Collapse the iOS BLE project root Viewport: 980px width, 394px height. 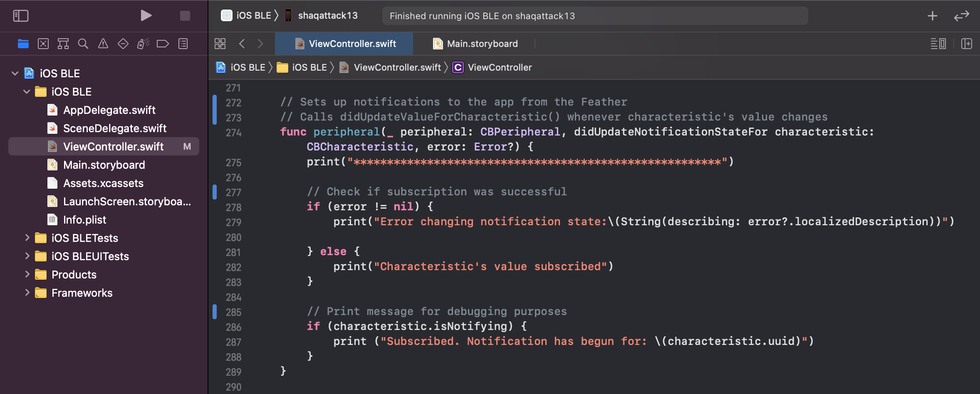(15, 74)
